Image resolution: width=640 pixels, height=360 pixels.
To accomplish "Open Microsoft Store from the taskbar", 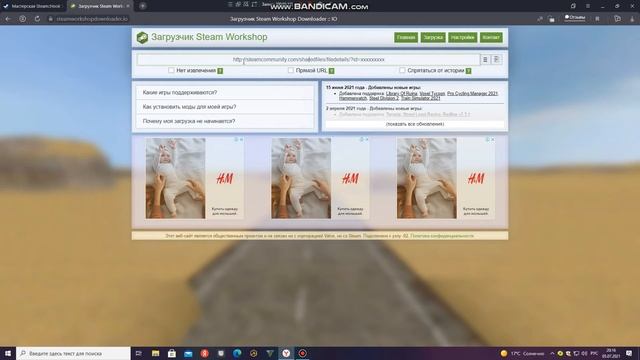I will click(172, 353).
